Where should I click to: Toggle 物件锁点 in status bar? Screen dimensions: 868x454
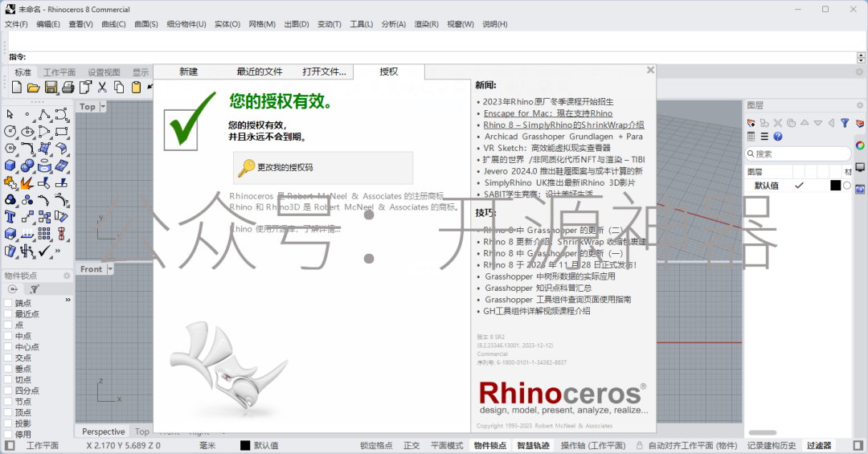click(x=490, y=446)
